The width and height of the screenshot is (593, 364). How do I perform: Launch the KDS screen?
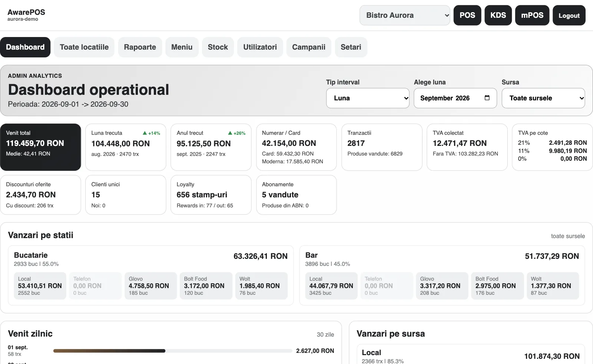[x=498, y=15]
